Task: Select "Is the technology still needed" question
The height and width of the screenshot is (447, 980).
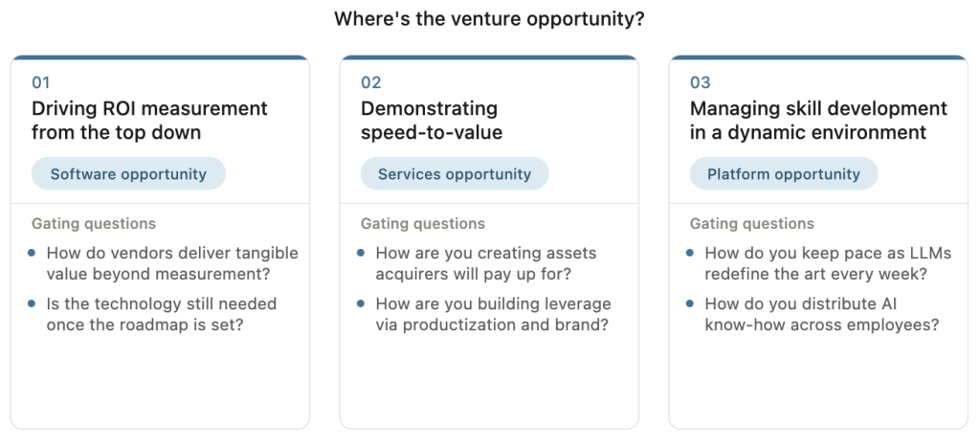Action: [162, 314]
